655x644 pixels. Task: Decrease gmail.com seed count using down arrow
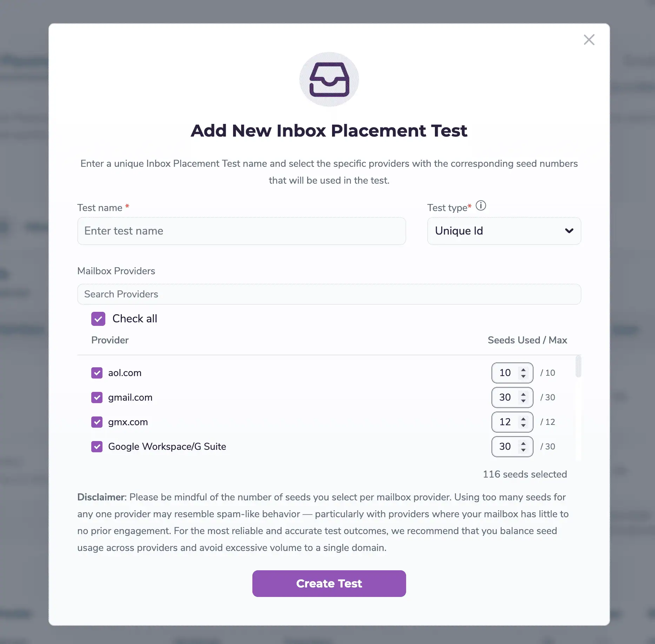click(523, 401)
